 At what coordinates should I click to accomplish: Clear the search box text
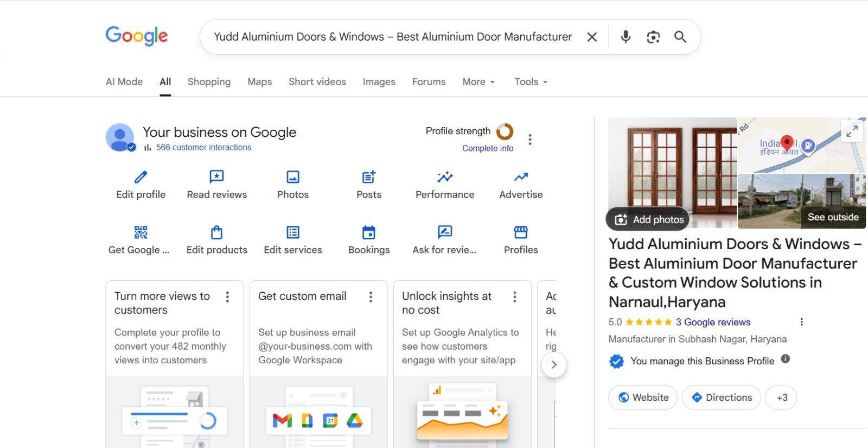[592, 37]
